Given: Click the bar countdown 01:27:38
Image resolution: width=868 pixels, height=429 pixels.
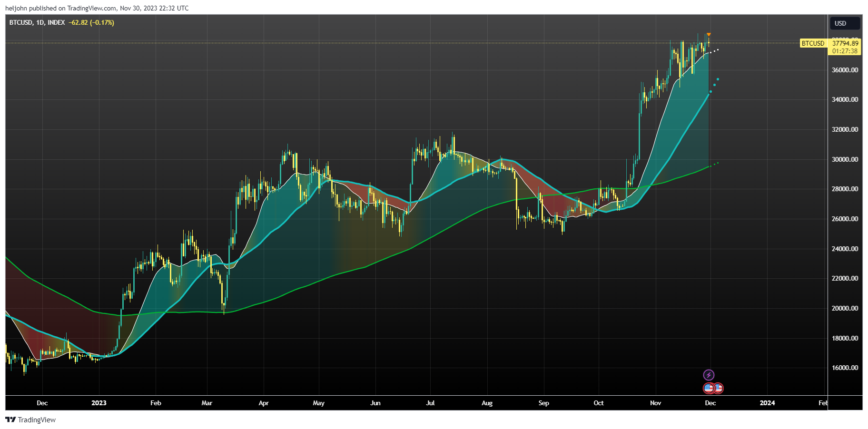Looking at the screenshot, I should click(845, 51).
